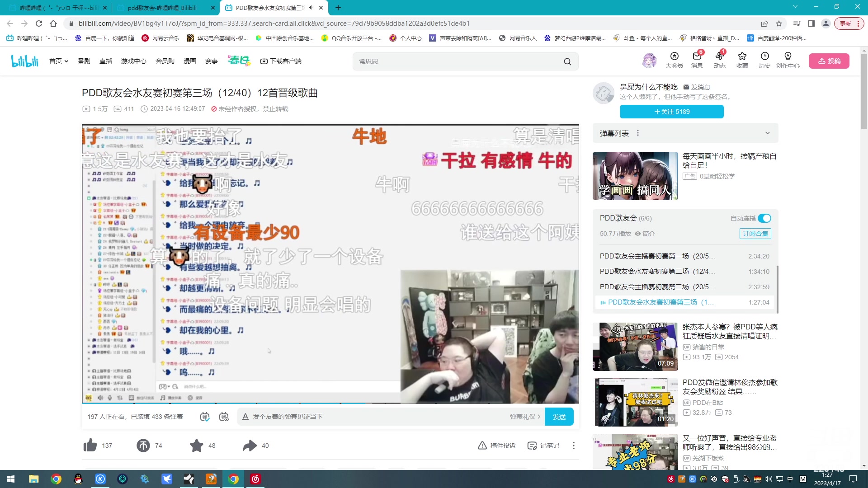Open NetEase Cloud Music taskbar icon
The width and height of the screenshot is (868, 488).
coord(255,479)
